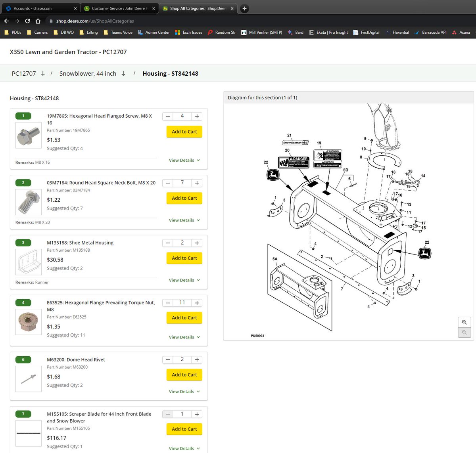The height and width of the screenshot is (453, 476).
Task: Add 19M7865 flanged screw to cart
Action: pos(184,132)
